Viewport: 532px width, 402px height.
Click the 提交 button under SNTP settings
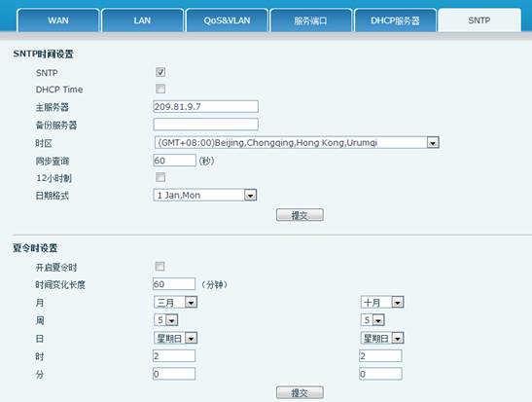pos(300,215)
